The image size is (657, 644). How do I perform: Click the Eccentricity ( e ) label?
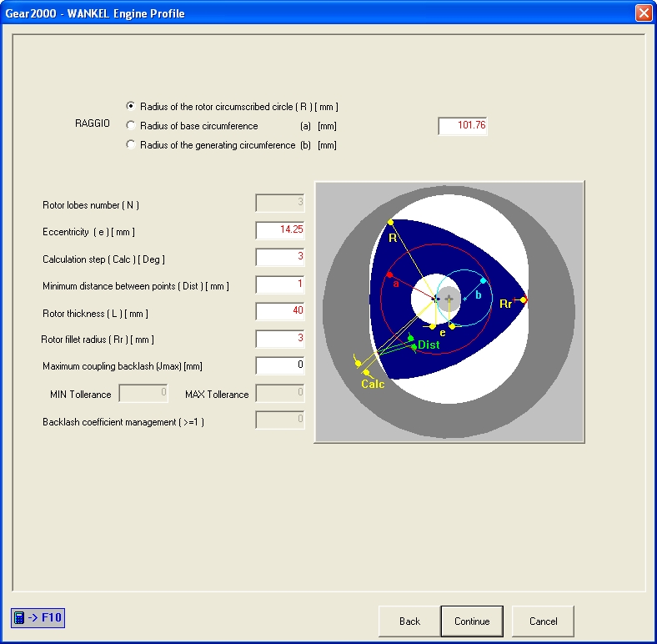click(88, 232)
